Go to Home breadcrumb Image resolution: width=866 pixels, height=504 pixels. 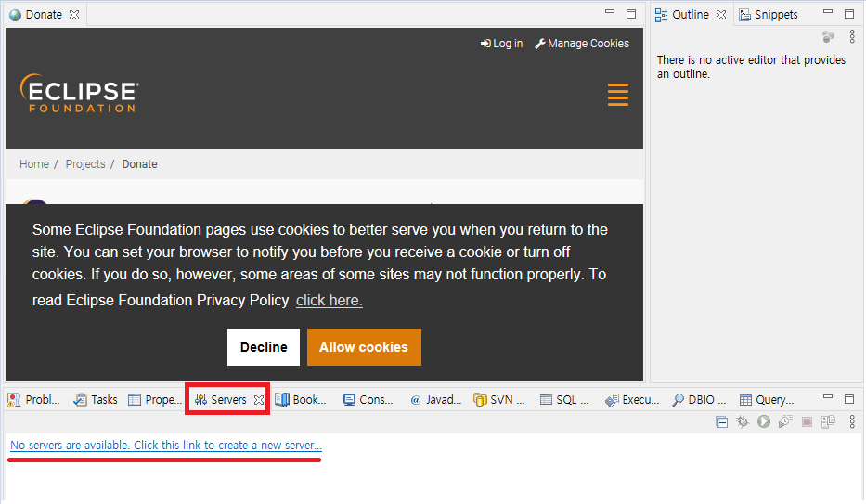[x=34, y=164]
